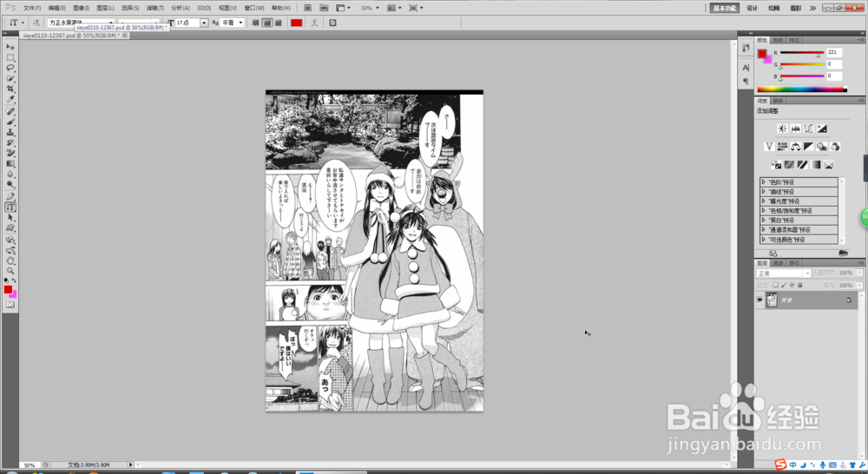
Task: Show more workspaces with double arrow
Action: [812, 9]
